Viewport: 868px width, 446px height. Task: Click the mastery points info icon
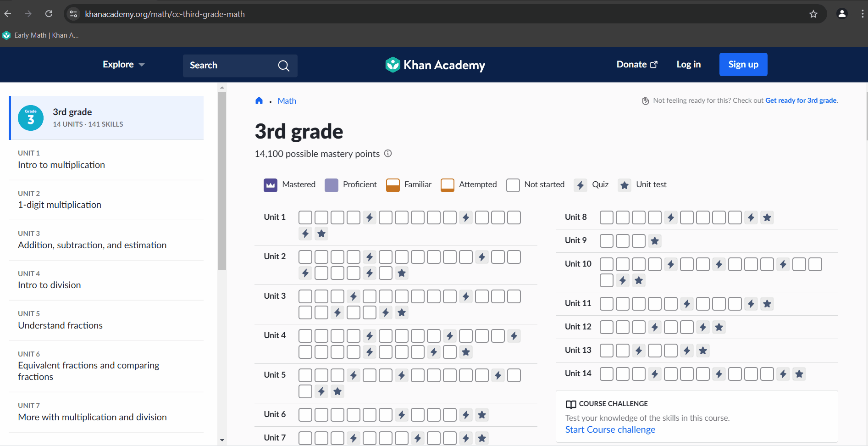tap(388, 153)
